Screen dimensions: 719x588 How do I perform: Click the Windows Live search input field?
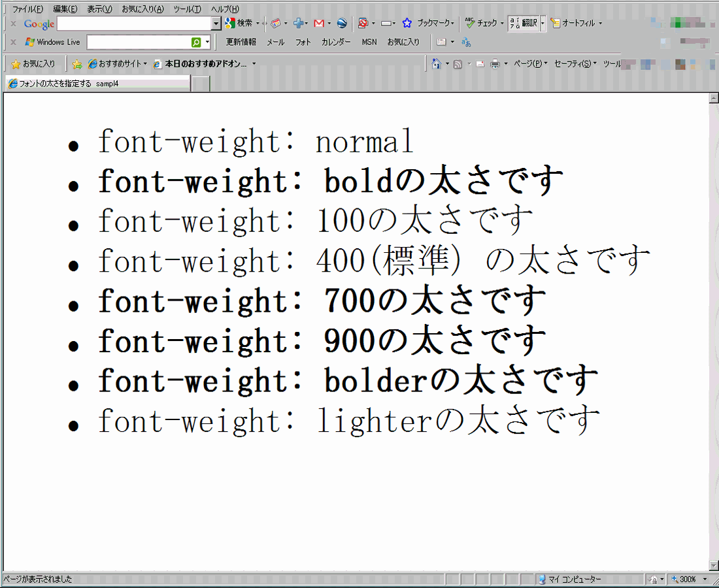(139, 42)
